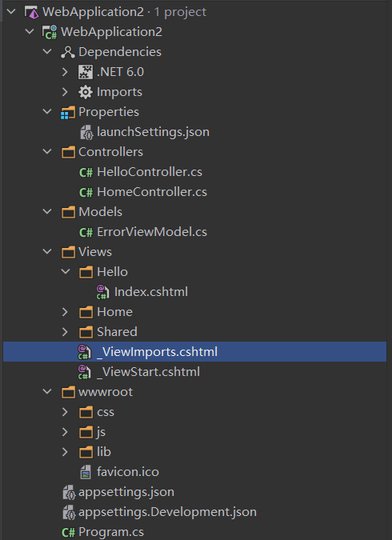Expand the Shared views folder
Viewport: 392px width, 540px height.
click(x=65, y=332)
